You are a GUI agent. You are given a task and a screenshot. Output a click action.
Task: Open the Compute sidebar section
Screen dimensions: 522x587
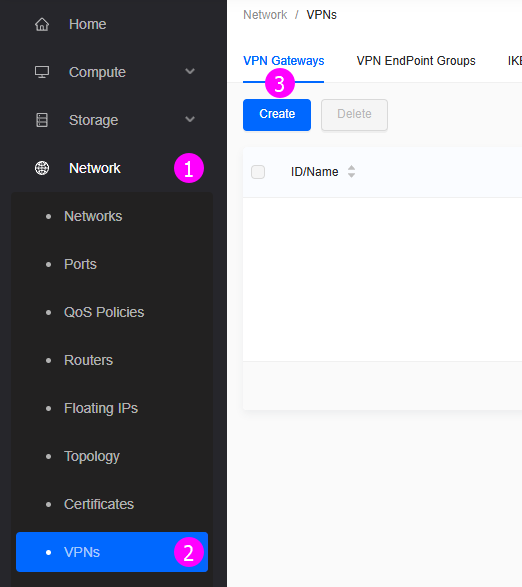[x=113, y=72]
